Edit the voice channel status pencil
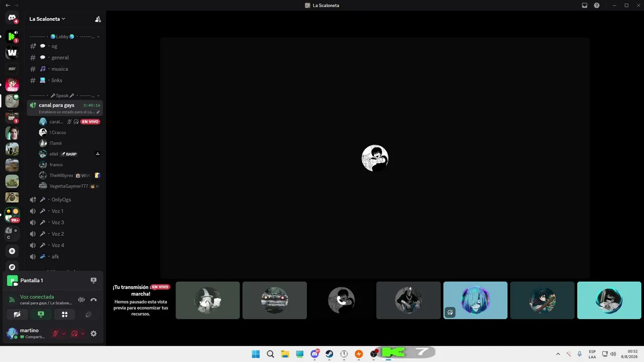This screenshot has width=644, height=362. coord(98,112)
